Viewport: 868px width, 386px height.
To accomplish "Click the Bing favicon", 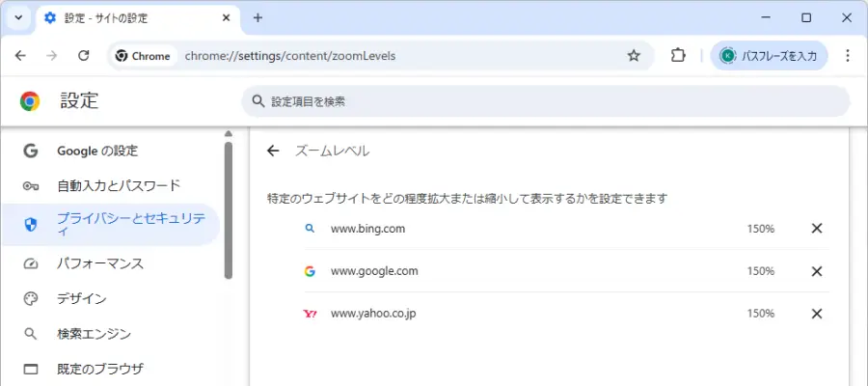I will pyautogui.click(x=310, y=228).
